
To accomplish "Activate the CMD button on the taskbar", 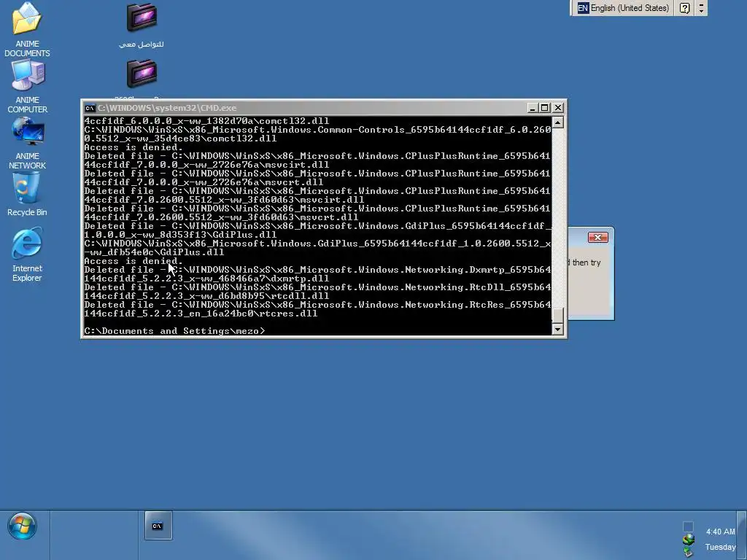I will tap(158, 526).
